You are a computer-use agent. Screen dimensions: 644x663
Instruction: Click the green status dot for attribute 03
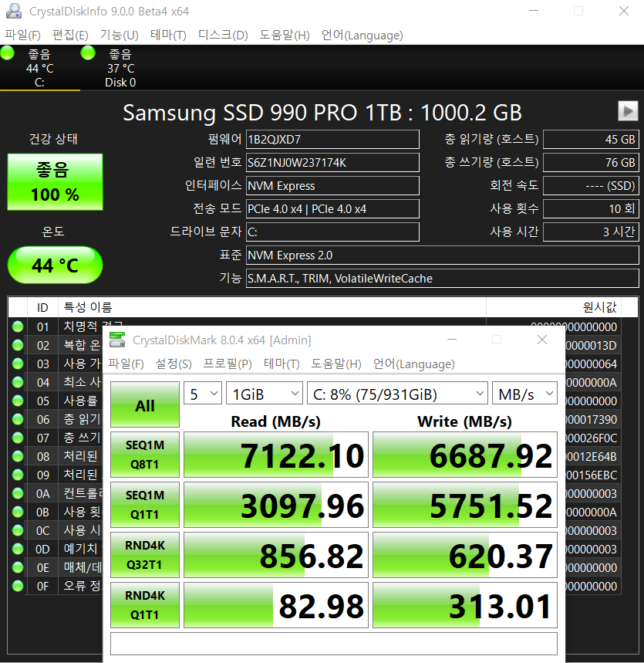pos(18,364)
